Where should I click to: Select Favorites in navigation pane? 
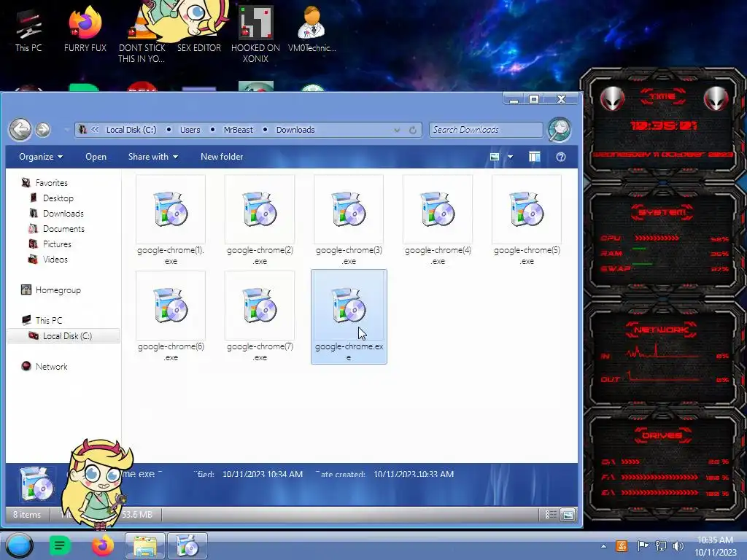pyautogui.click(x=51, y=183)
